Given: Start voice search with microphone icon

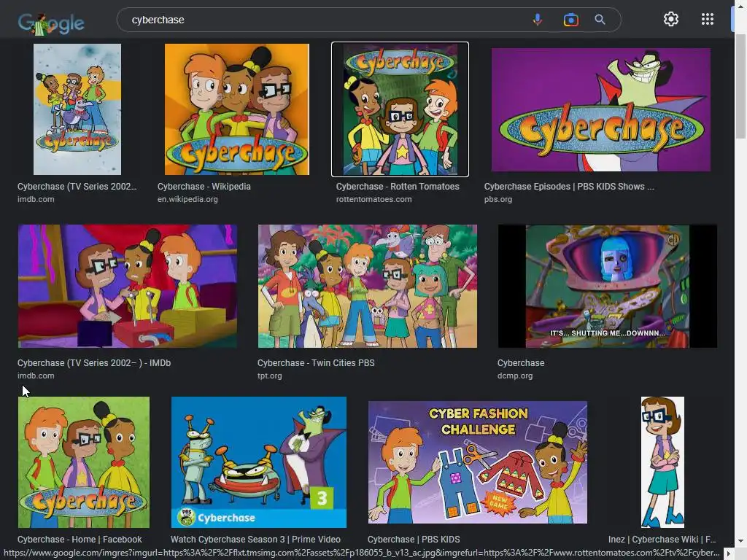Looking at the screenshot, I should 538,20.
